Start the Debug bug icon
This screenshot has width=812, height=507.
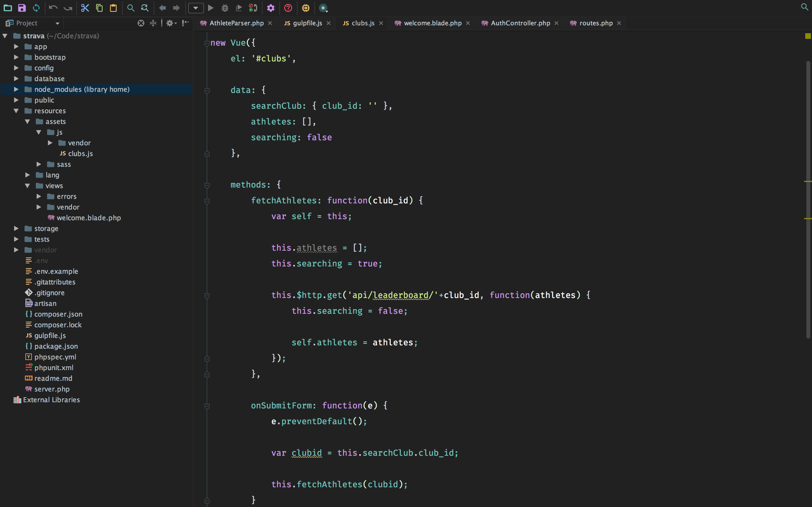pos(225,8)
